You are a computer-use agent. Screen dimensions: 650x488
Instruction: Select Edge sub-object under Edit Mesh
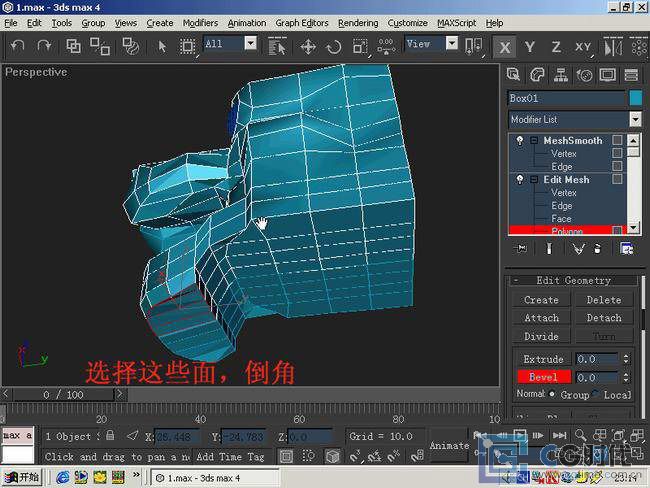(562, 206)
